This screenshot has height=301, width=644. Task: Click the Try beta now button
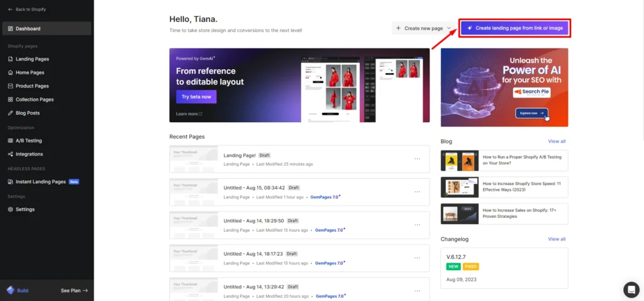pos(196,97)
